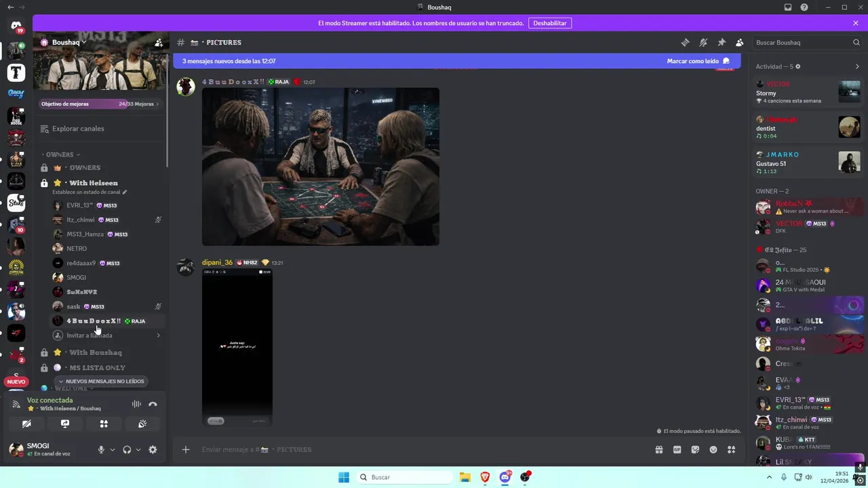Open emoji picker in message bar
The width and height of the screenshot is (868, 488).
(713, 449)
